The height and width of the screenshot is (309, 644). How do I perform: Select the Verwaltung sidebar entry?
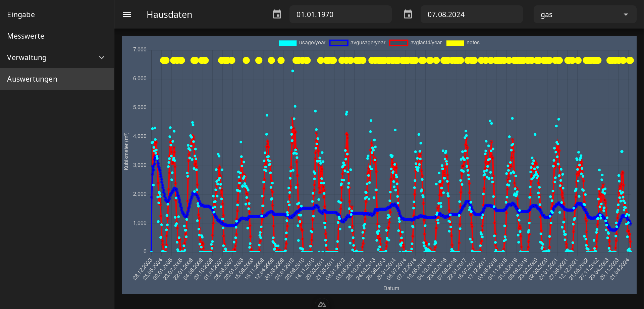coord(57,57)
